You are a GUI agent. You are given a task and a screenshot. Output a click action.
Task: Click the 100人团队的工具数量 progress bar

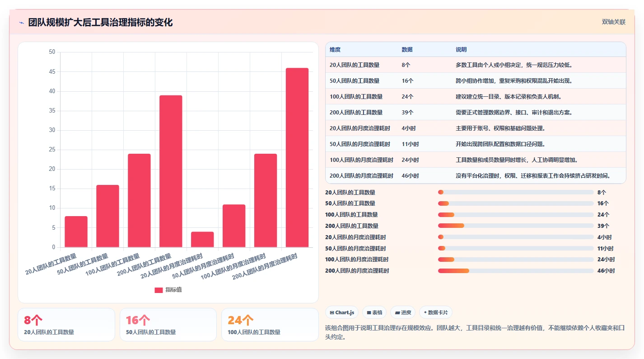(x=516, y=215)
